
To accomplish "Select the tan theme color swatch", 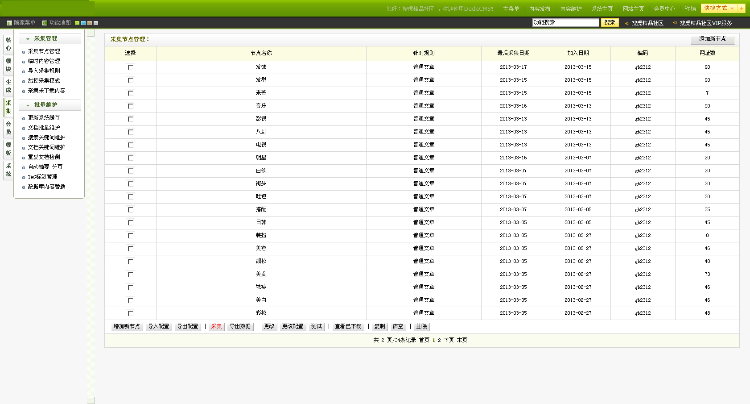I will [89, 22].
